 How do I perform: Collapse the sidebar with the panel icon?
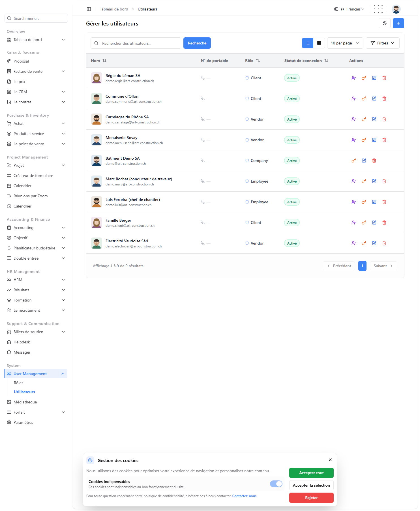pos(89,9)
